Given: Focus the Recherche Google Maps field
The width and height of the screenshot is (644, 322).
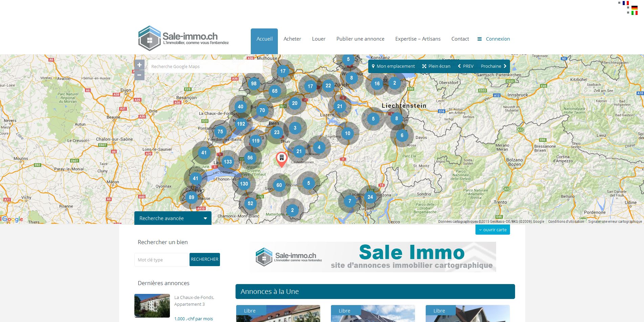Looking at the screenshot, I should click(x=205, y=66).
